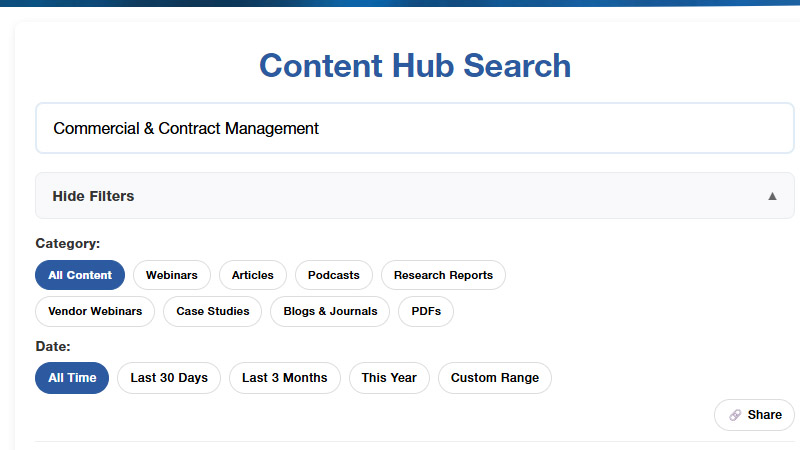The width and height of the screenshot is (800, 450).
Task: Select Blogs & Journals category filter
Action: pyautogui.click(x=330, y=311)
